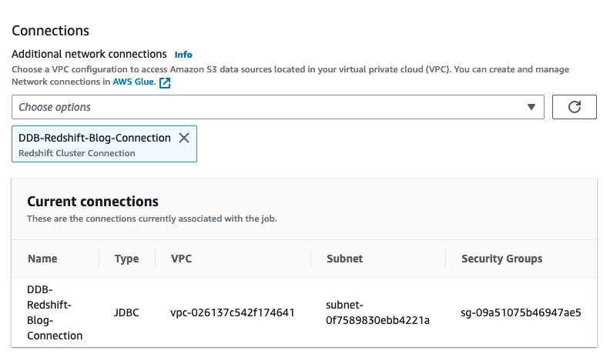Click the Security Groups column header
This screenshot has height=364, width=610.
[x=501, y=259]
